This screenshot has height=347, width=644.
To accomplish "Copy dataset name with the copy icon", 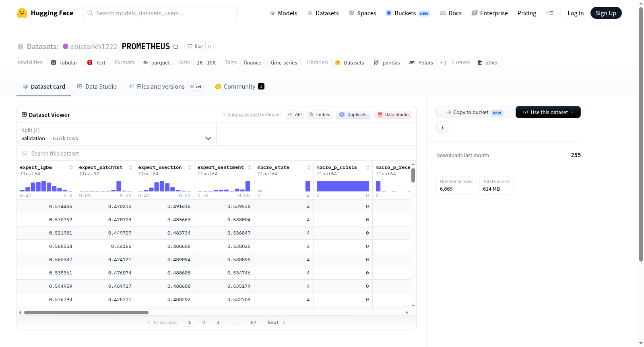I will tap(175, 46).
